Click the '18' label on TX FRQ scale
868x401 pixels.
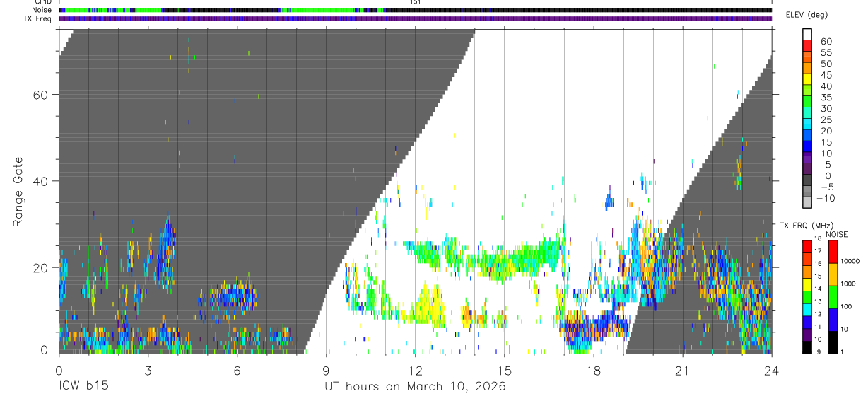tap(818, 239)
